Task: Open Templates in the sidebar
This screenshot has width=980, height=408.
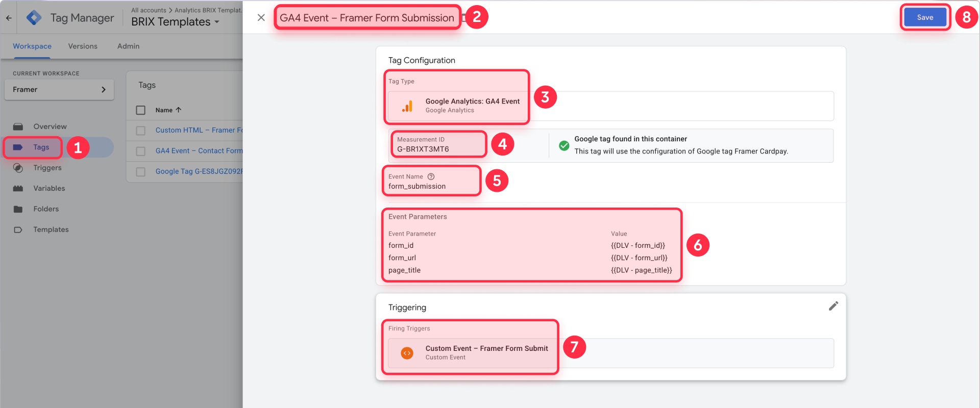Action: click(51, 229)
